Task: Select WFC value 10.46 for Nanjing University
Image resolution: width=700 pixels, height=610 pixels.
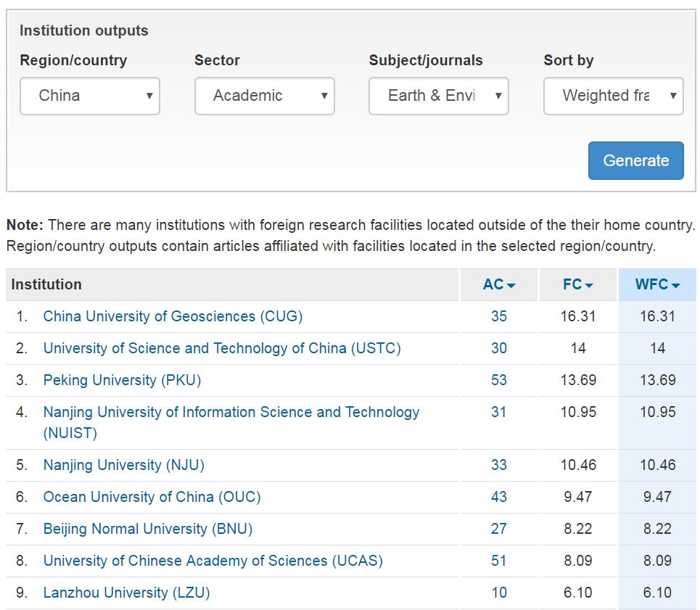Action: [x=658, y=465]
